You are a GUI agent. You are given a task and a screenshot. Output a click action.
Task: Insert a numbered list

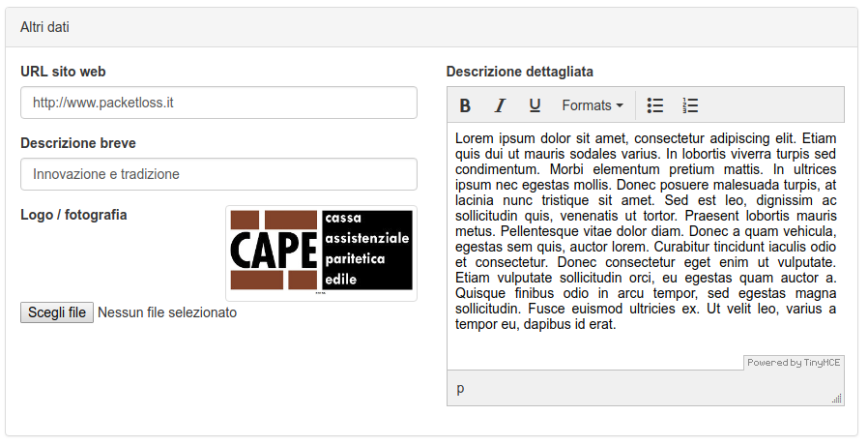coord(690,105)
